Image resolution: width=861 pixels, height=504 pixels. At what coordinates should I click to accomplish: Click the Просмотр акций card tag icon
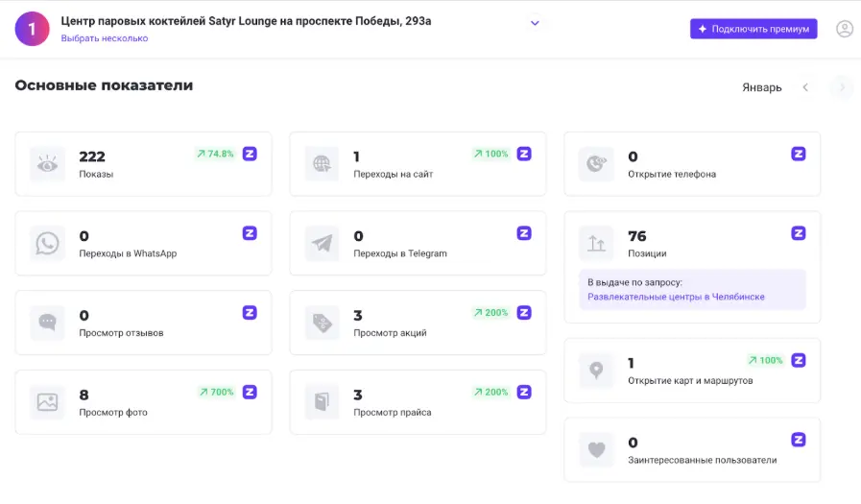tap(322, 324)
